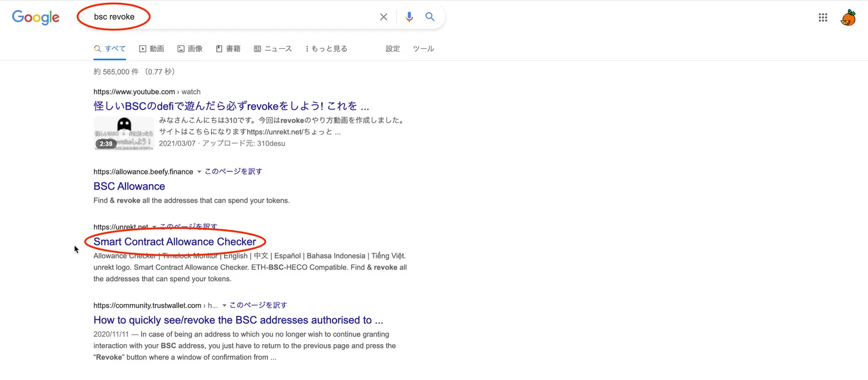The height and width of the screenshot is (380, 868).
Task: Click the https://www.youtube.com URL text
Action: [134, 92]
